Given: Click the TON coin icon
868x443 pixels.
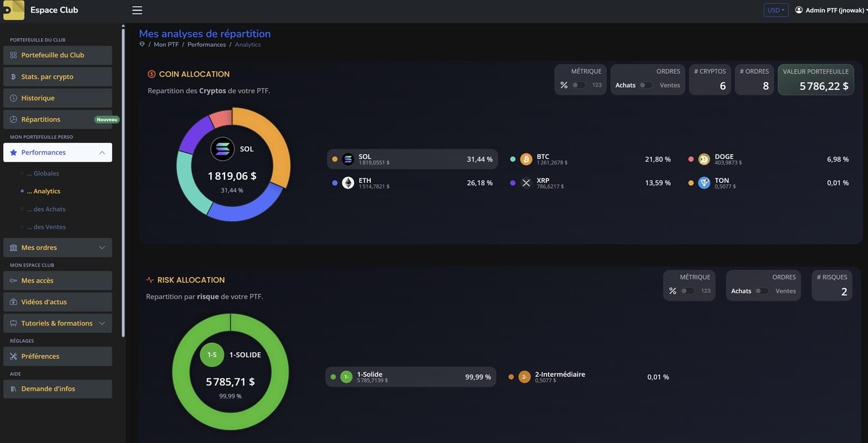Looking at the screenshot, I should click(704, 183).
